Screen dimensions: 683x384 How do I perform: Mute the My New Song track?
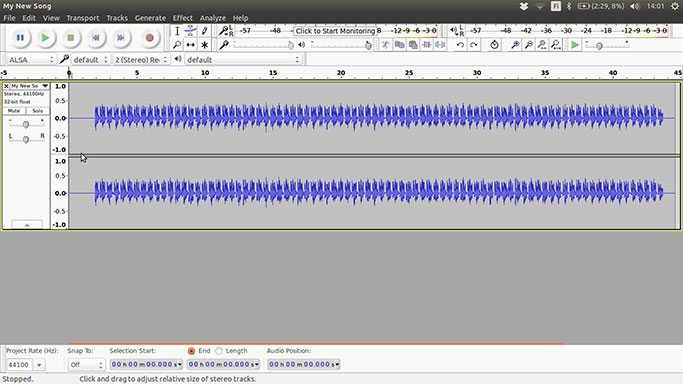click(14, 111)
